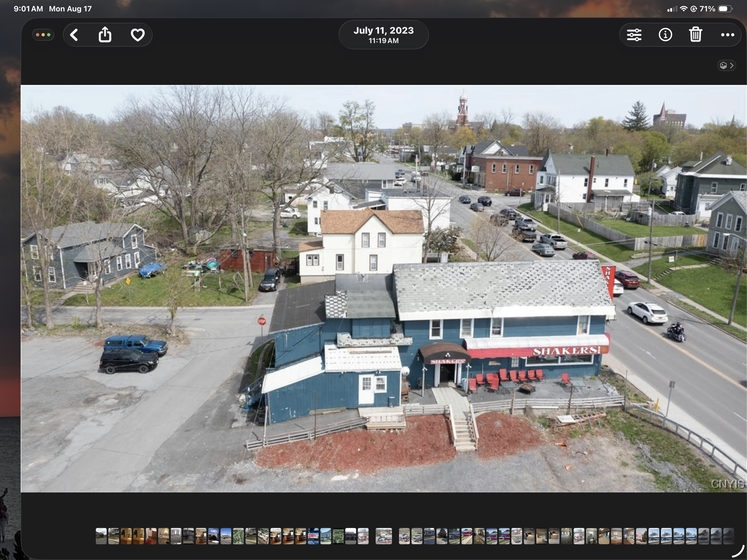Open the thumbnail showing a tablet screen photo
Image resolution: width=747 pixels, height=560 pixels.
coord(314,536)
